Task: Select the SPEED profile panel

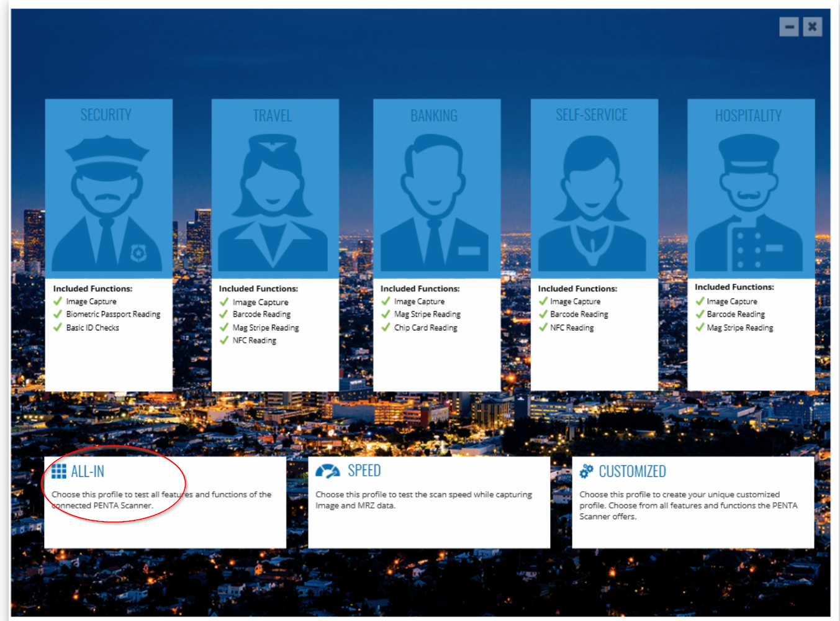Action: tap(429, 502)
